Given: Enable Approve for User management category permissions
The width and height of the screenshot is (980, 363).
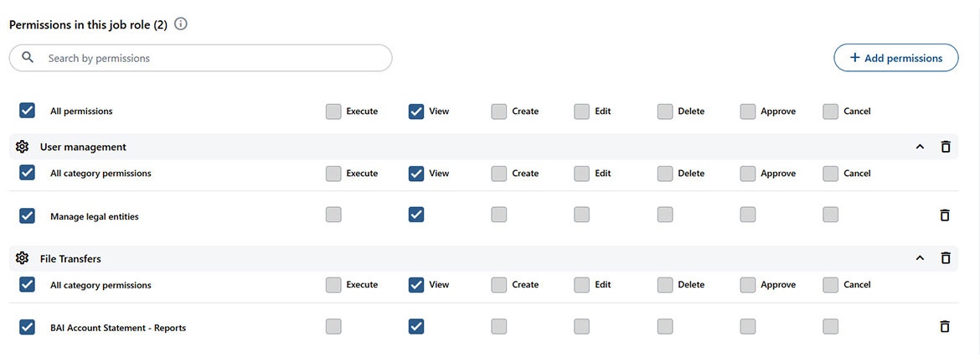Looking at the screenshot, I should (748, 174).
